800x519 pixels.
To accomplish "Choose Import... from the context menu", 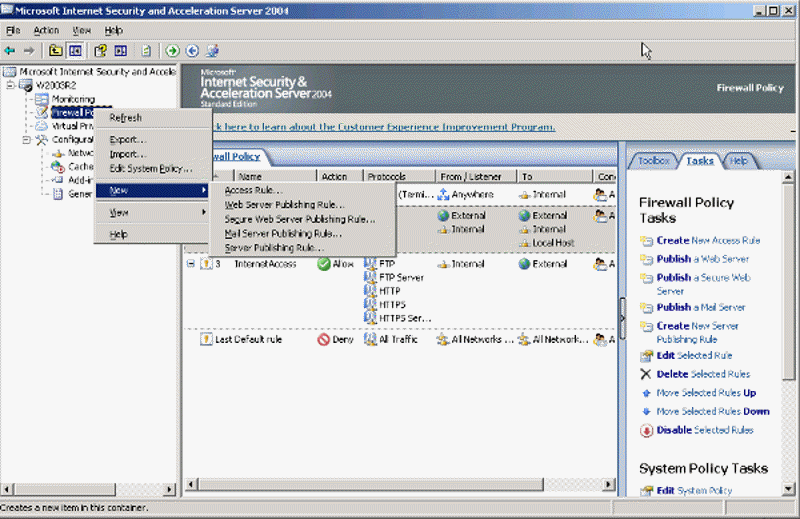I will tap(151, 154).
